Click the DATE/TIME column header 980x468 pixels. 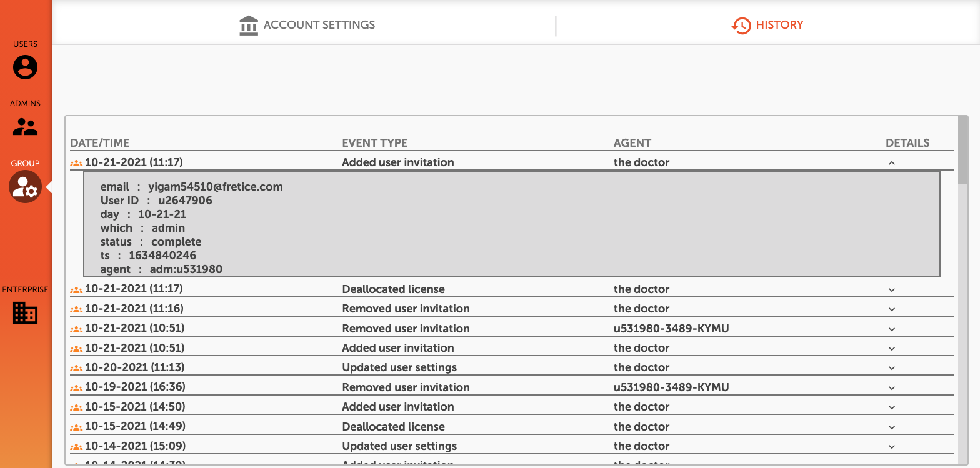pyautogui.click(x=100, y=143)
